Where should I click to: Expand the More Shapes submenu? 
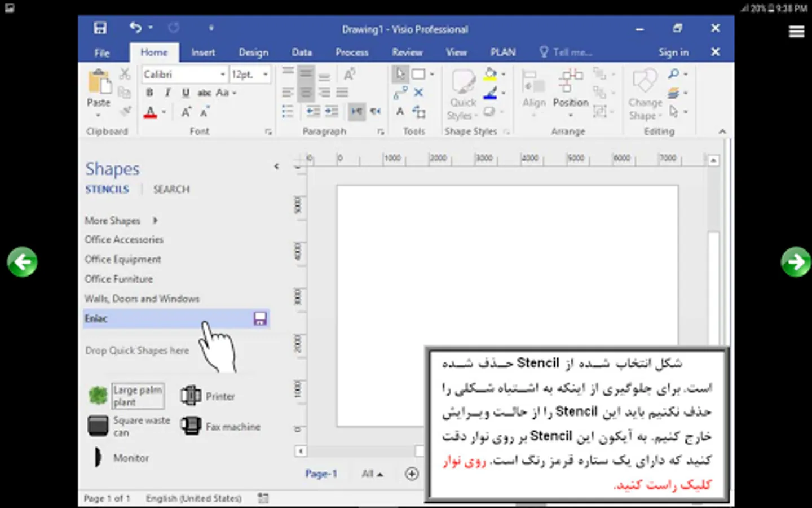[x=155, y=221]
